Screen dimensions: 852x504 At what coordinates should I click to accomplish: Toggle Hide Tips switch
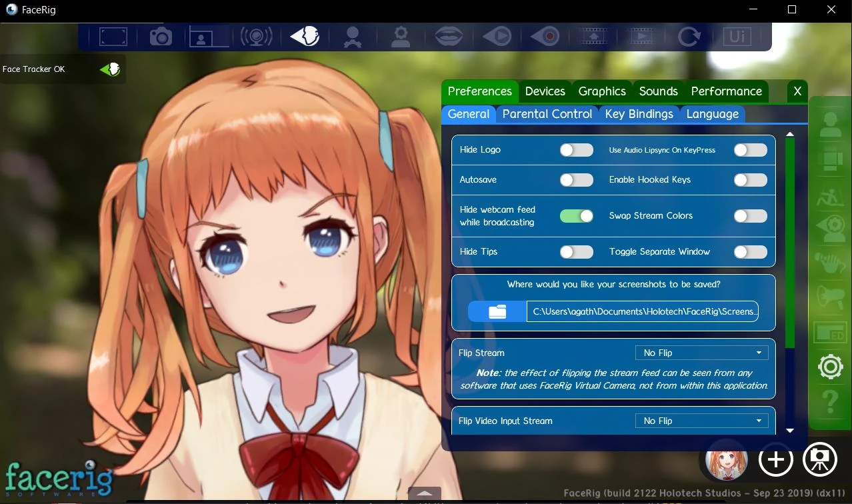pyautogui.click(x=576, y=252)
